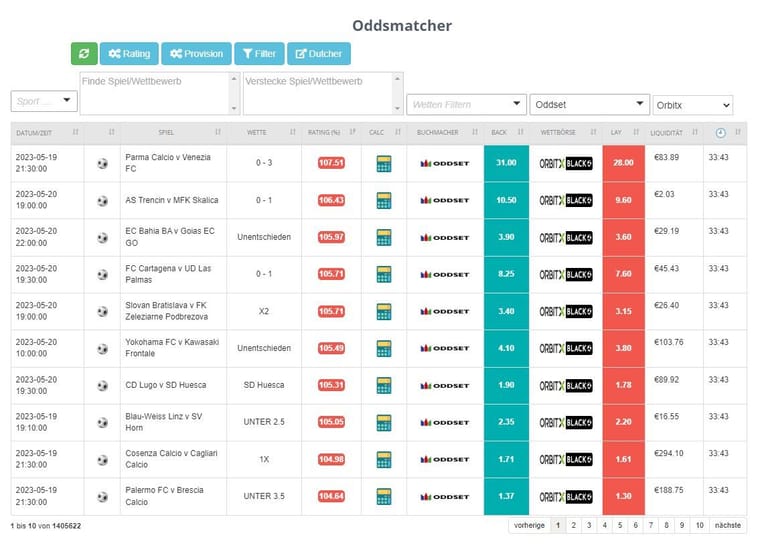760x560 pixels.
Task: Click liquidity value €294.10
Action: (669, 453)
